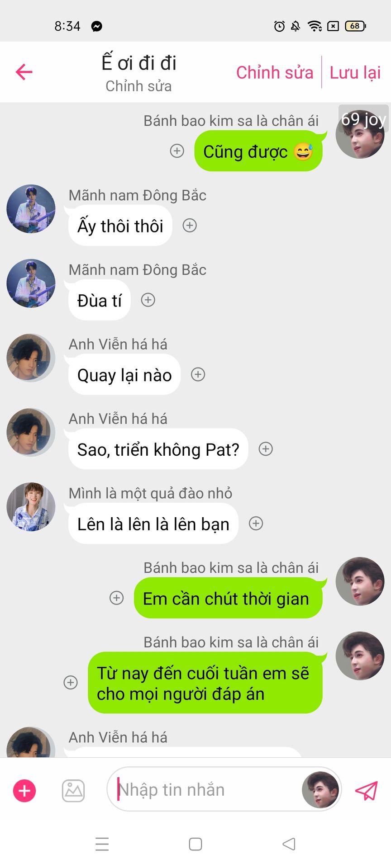This screenshot has width=391, height=868.
Task: Tap the pink back arrow
Action: tap(24, 72)
